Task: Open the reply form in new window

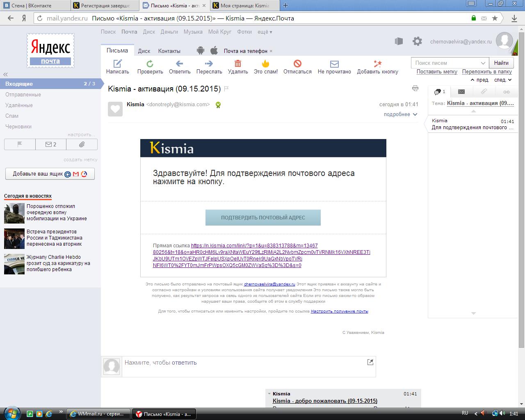Action: 370,362
